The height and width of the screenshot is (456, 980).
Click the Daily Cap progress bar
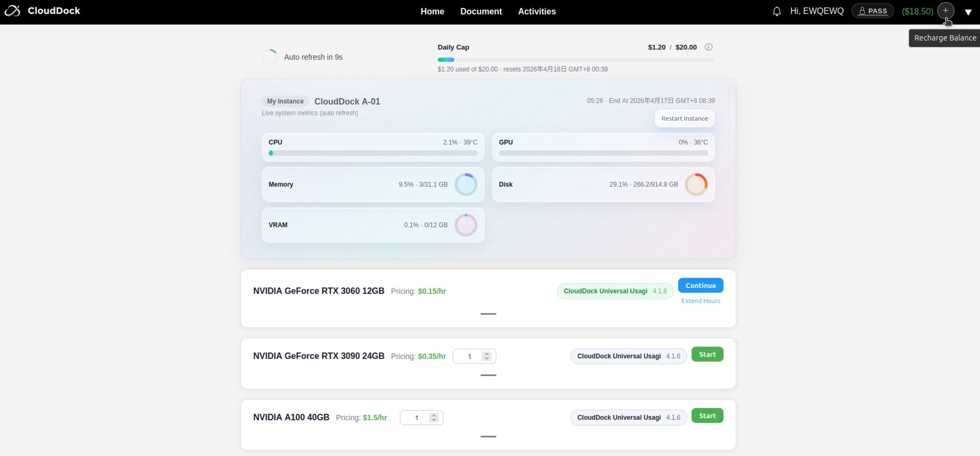(x=575, y=60)
